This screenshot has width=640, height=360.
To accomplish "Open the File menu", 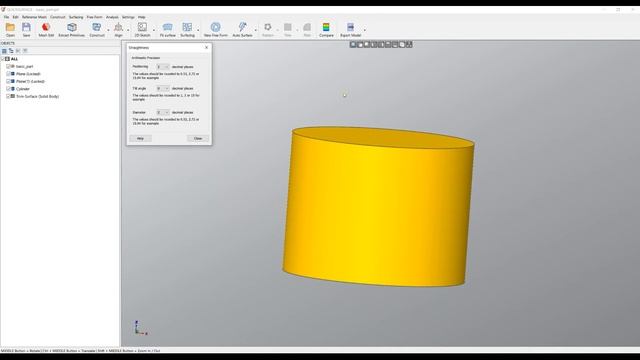I will pyautogui.click(x=6, y=17).
